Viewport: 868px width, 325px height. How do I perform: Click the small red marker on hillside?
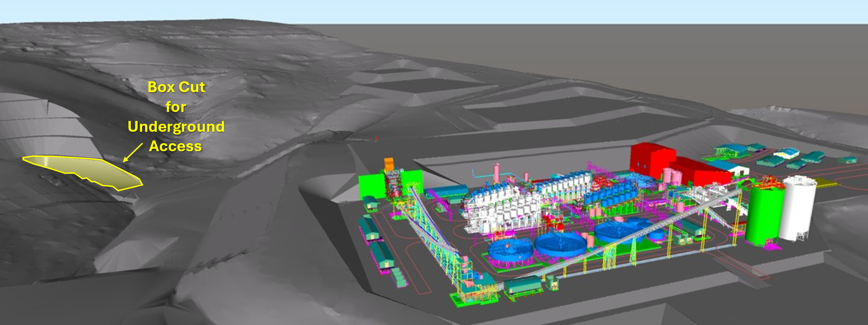[376, 138]
